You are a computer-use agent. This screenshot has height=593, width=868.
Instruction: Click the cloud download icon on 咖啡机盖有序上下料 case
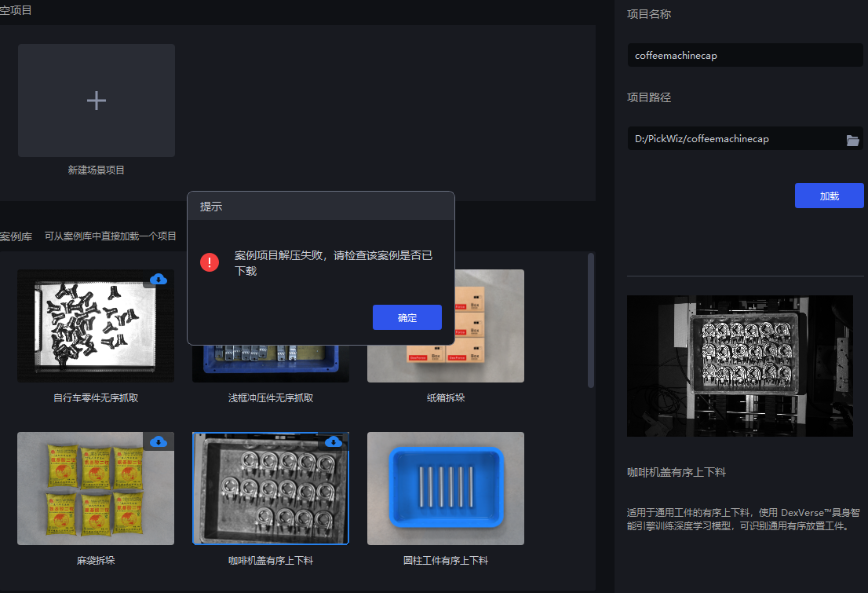click(x=334, y=441)
